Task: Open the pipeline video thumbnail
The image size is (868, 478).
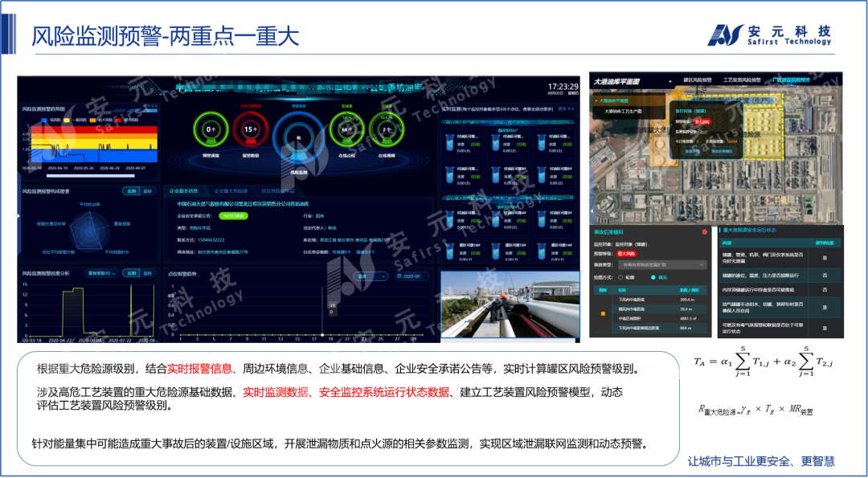Action: [x=510, y=304]
